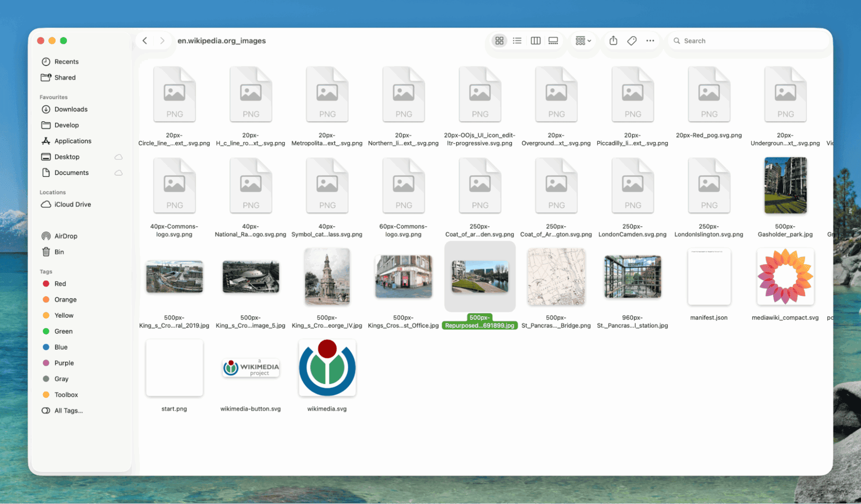Select the King_s_Cro...ral_2019.jpg thumbnail
The width and height of the screenshot is (861, 504).
pyautogui.click(x=174, y=277)
